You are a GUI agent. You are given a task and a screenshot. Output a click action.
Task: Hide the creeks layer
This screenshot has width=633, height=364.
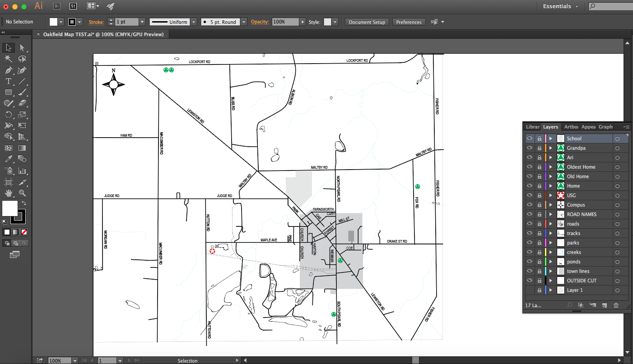530,252
